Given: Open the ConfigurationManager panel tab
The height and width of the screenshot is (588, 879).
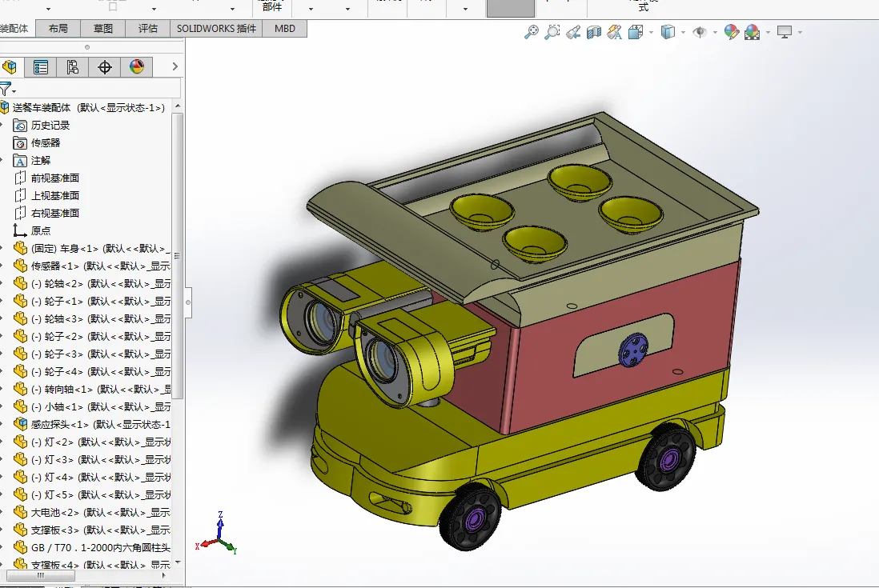Looking at the screenshot, I should point(72,67).
